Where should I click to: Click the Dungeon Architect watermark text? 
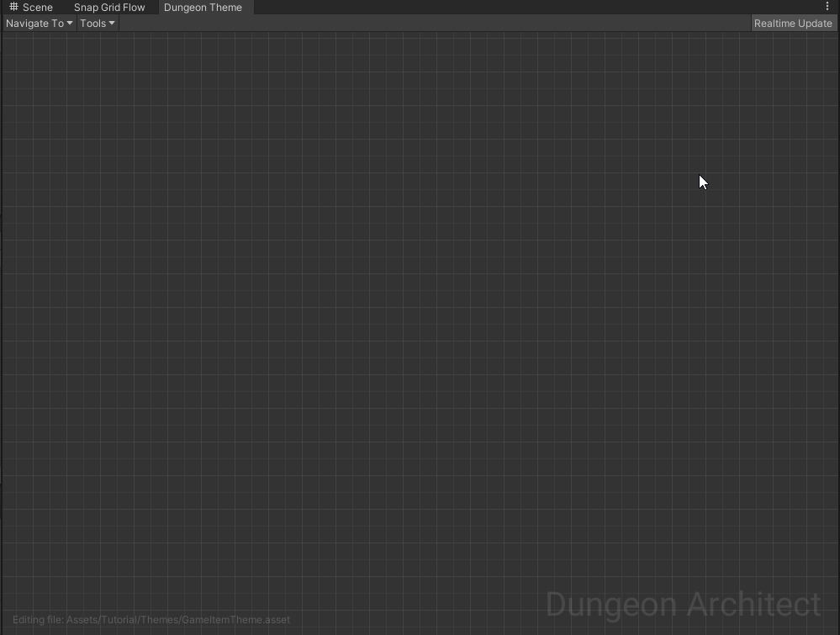pos(683,605)
